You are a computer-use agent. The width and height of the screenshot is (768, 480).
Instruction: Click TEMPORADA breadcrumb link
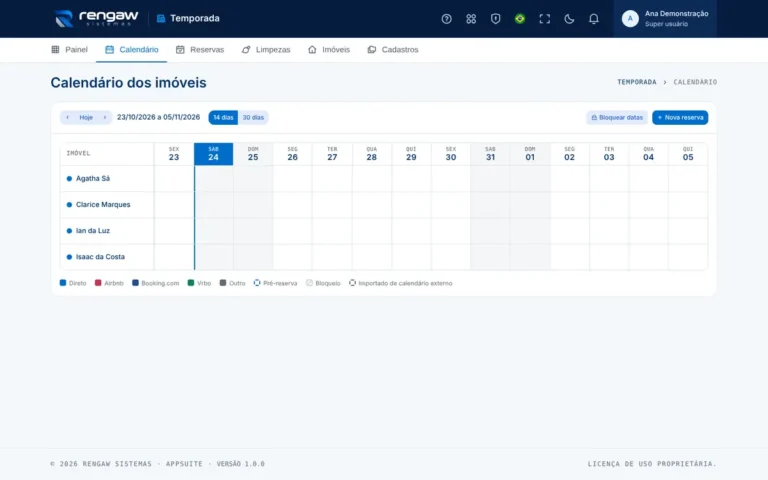point(637,82)
